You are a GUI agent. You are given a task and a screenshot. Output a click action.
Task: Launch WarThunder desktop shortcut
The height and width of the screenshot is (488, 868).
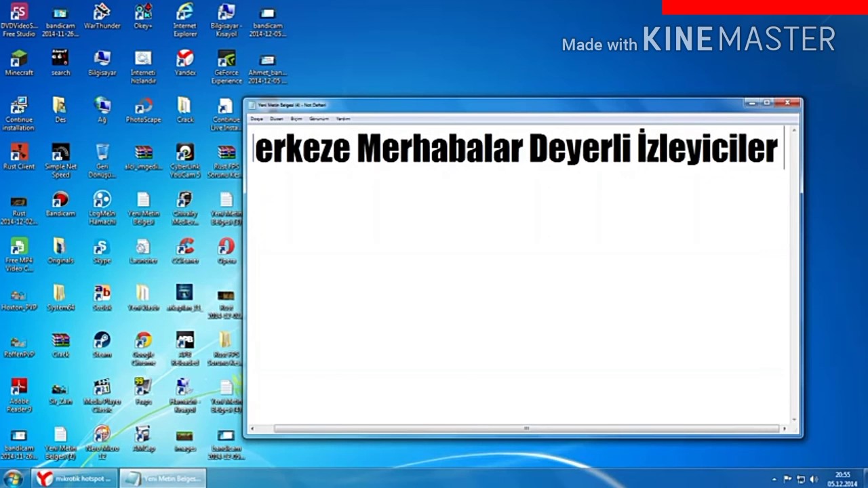[102, 16]
